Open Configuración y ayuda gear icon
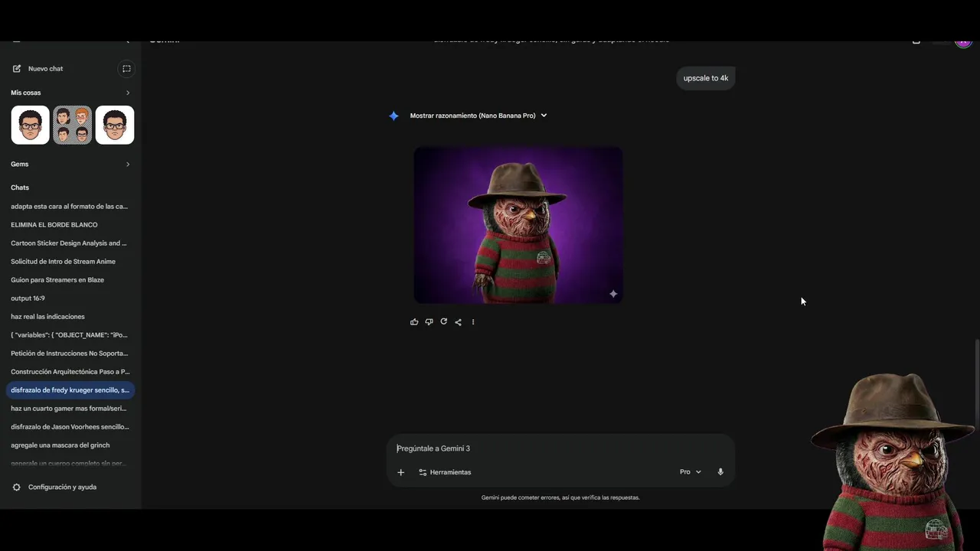The image size is (980, 551). point(17,487)
